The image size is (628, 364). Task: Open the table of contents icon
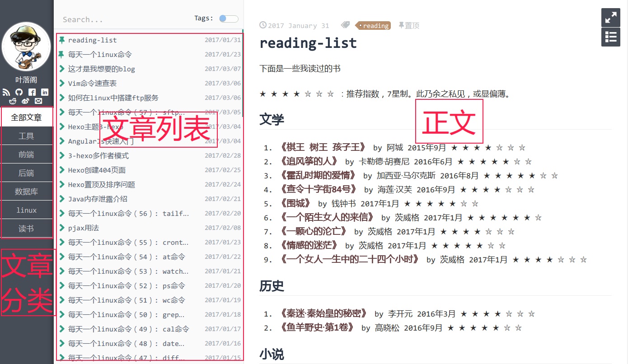tap(610, 37)
